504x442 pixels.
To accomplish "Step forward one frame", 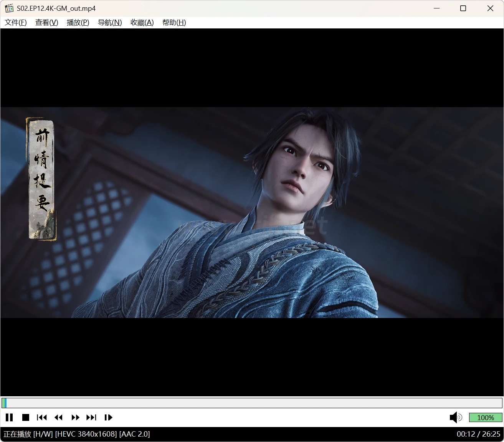I will click(108, 417).
